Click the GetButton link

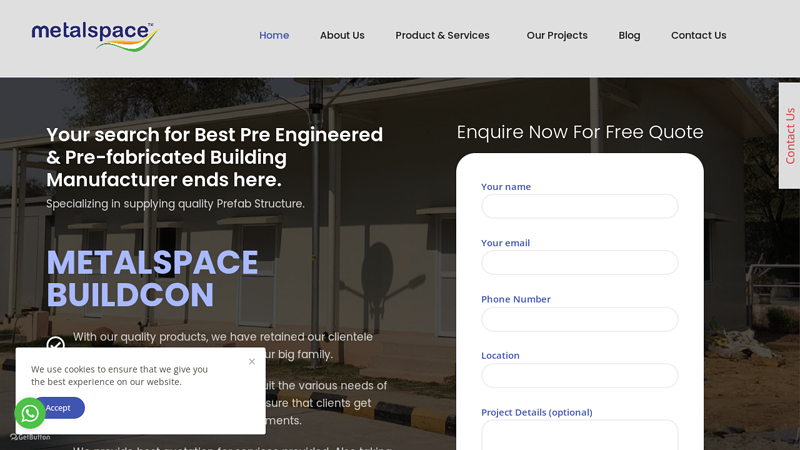[30, 437]
